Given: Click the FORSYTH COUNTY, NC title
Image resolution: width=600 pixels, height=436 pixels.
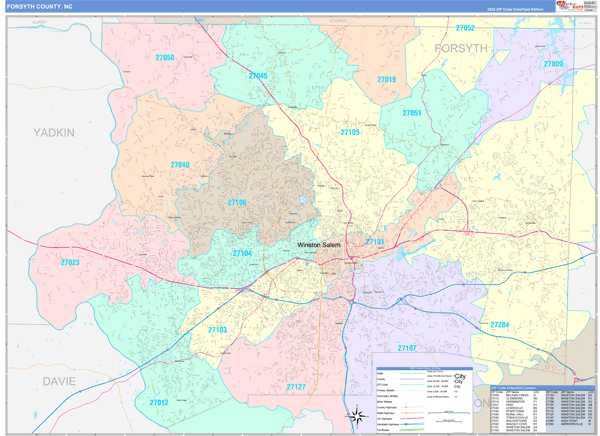Looking at the screenshot, I should [x=45, y=6].
